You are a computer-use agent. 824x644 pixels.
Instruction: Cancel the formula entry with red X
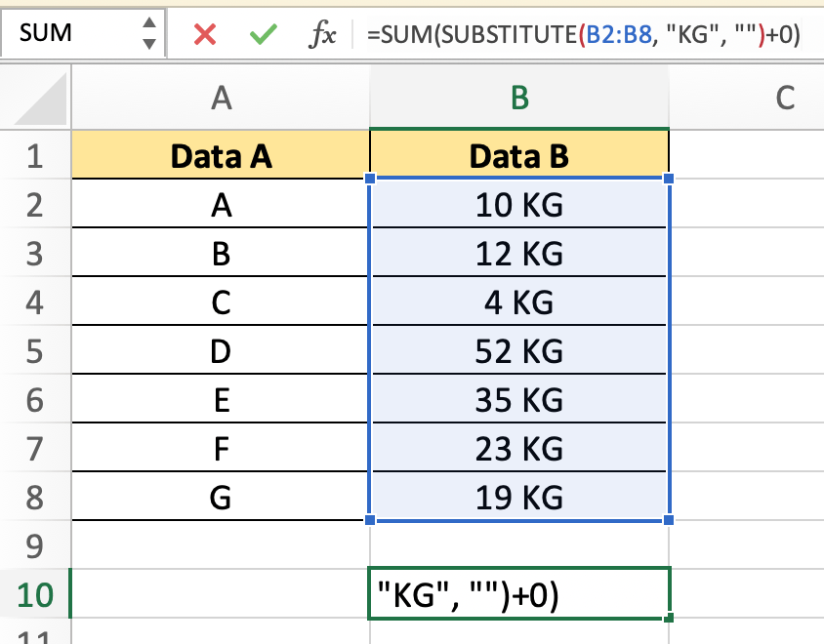[204, 35]
